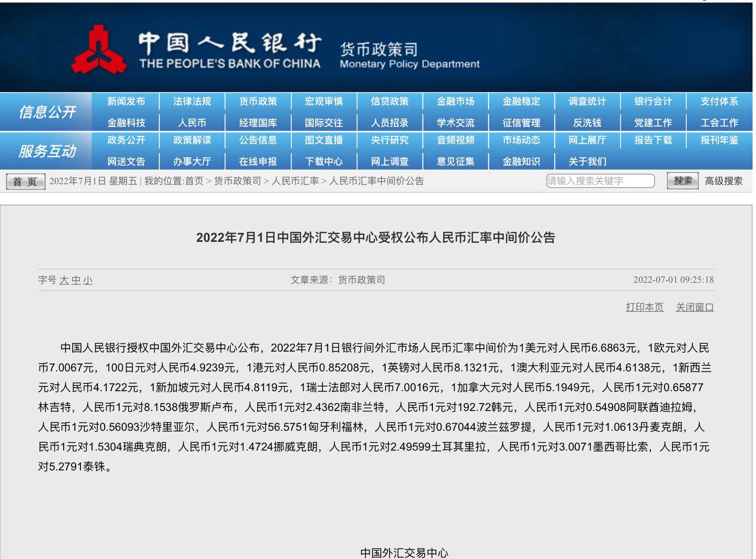756x559 pixels.
Task: Focus the search keyword input field
Action: pyautogui.click(x=600, y=181)
